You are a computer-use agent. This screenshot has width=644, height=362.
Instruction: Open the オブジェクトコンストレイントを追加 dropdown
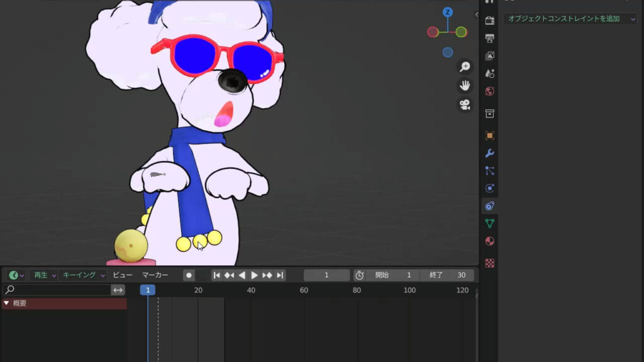(x=570, y=19)
